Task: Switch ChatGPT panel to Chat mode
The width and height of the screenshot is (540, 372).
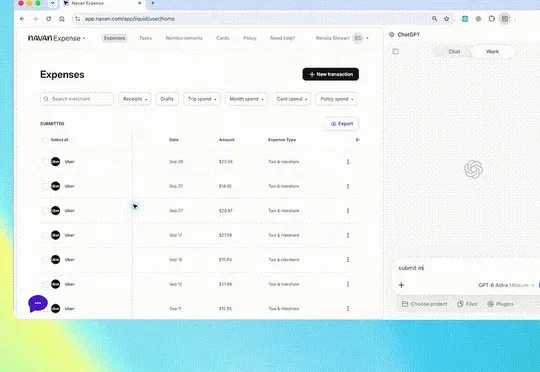Action: click(454, 52)
